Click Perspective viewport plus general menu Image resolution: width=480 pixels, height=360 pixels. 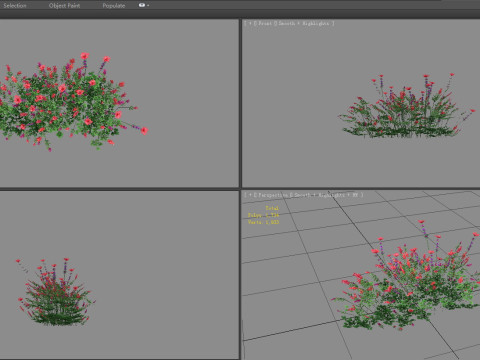tap(251, 195)
